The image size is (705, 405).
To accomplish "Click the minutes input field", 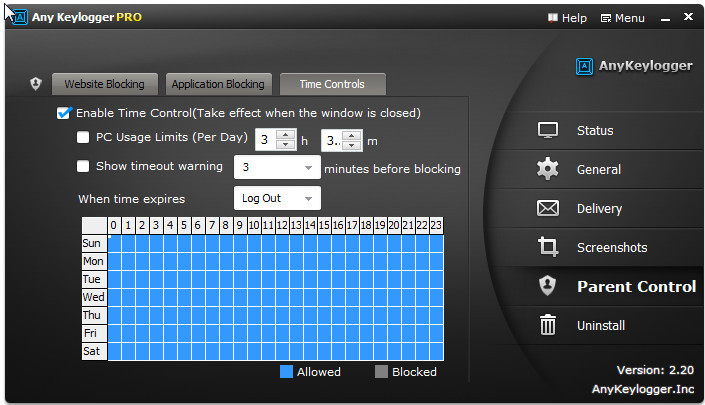I will click(332, 140).
